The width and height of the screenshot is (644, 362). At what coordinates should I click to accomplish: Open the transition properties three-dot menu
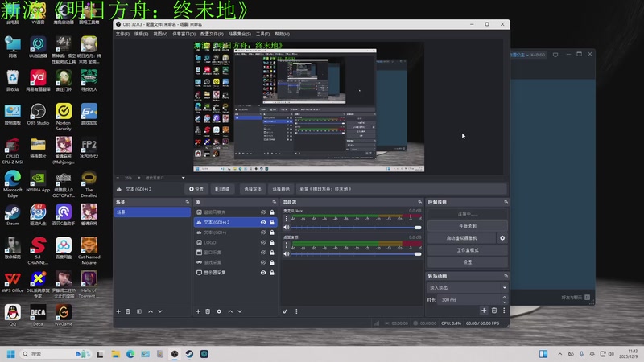point(504,311)
